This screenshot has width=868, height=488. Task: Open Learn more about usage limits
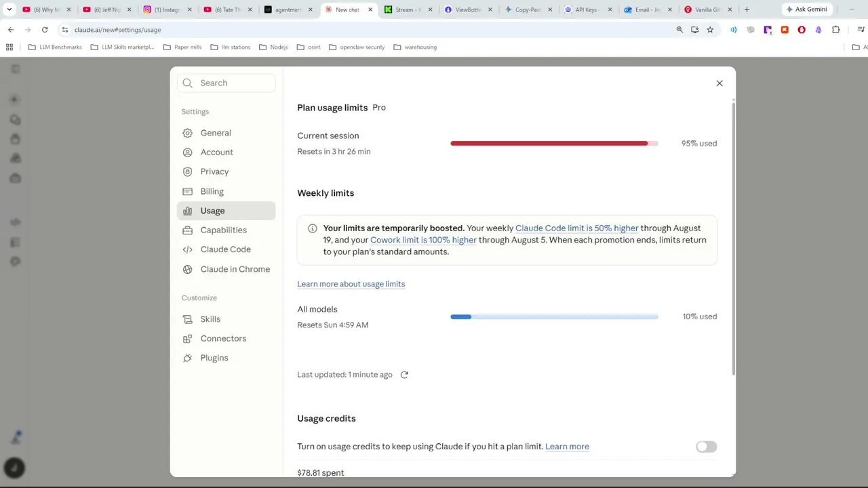(x=351, y=284)
